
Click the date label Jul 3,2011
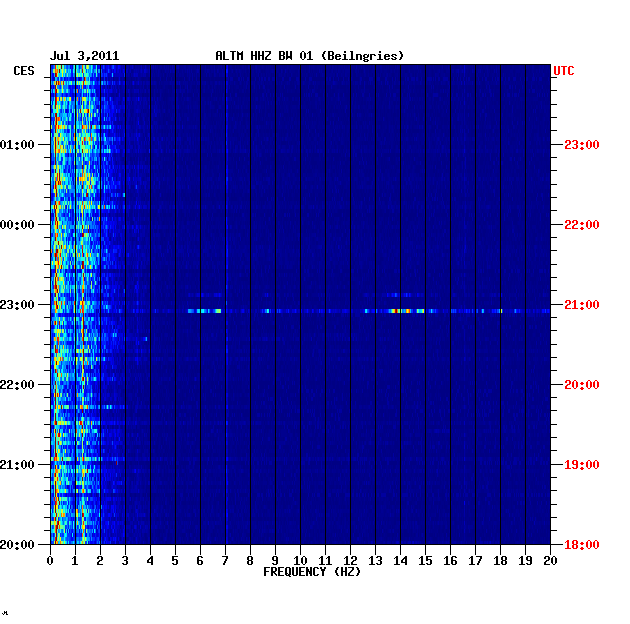coord(84,56)
